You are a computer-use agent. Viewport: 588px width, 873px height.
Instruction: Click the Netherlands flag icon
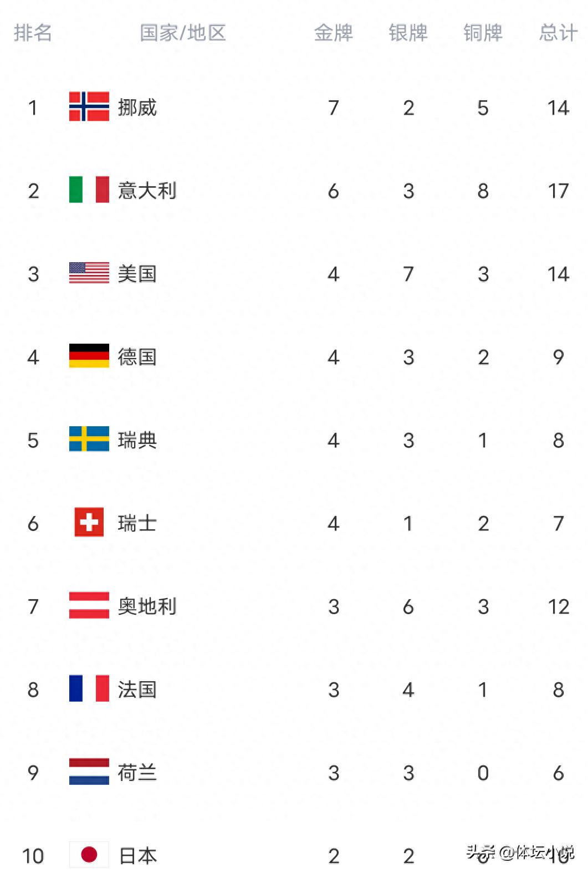coord(89,772)
